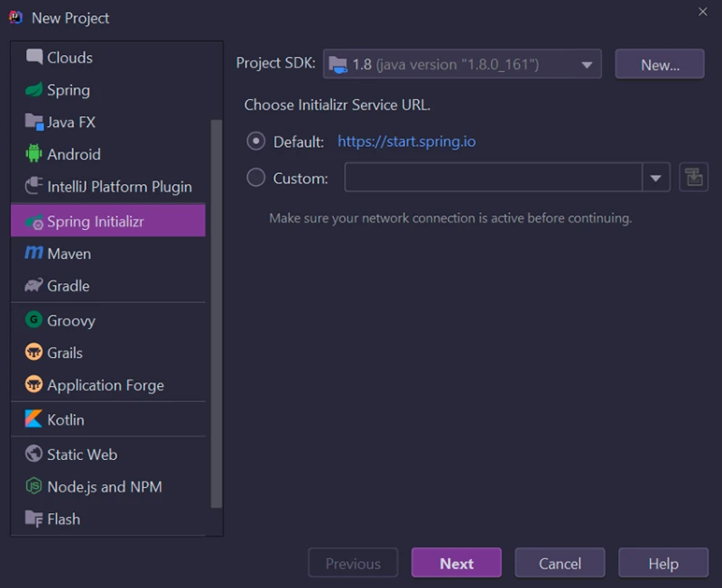Select Android label in the list
The height and width of the screenshot is (588, 722).
pos(74,154)
